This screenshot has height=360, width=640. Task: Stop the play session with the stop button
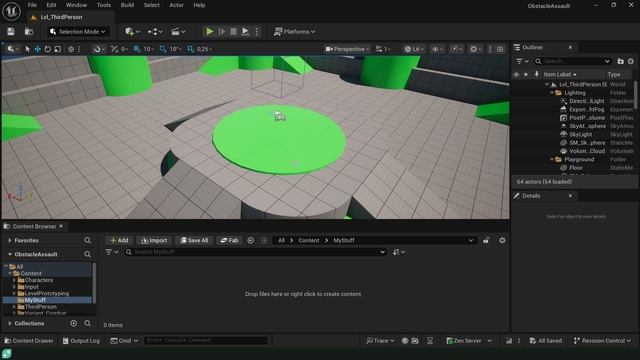tap(233, 31)
